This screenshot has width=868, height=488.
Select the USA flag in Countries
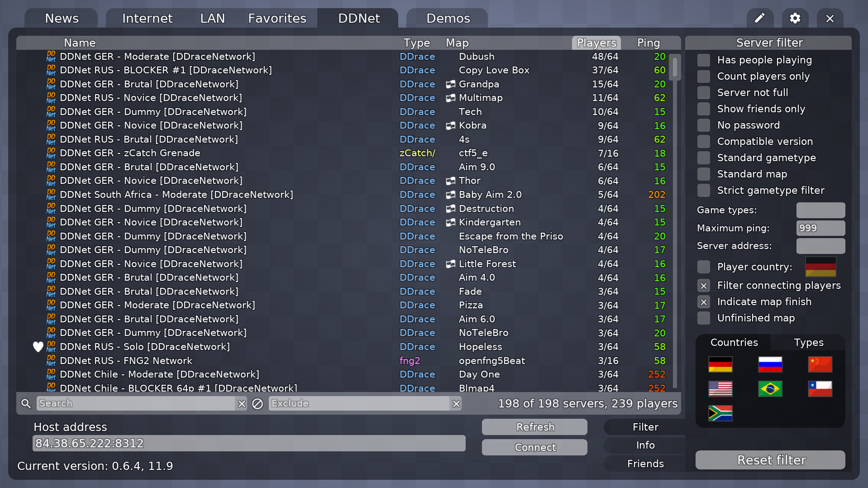point(720,388)
